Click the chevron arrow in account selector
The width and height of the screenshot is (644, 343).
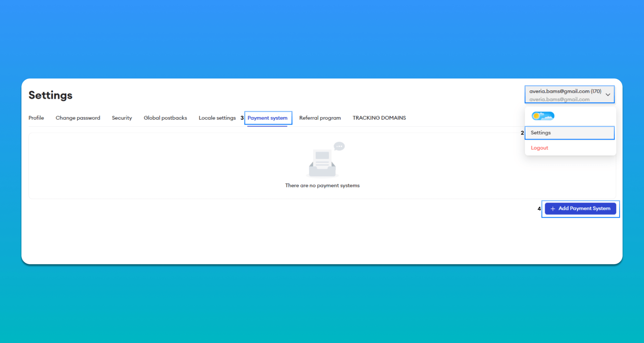coord(608,95)
